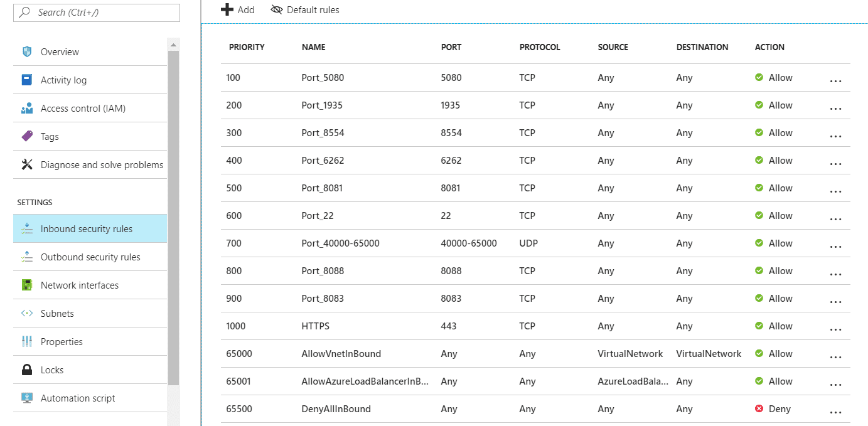
Task: Open ellipsis menu for HTTPS rule
Action: (835, 330)
